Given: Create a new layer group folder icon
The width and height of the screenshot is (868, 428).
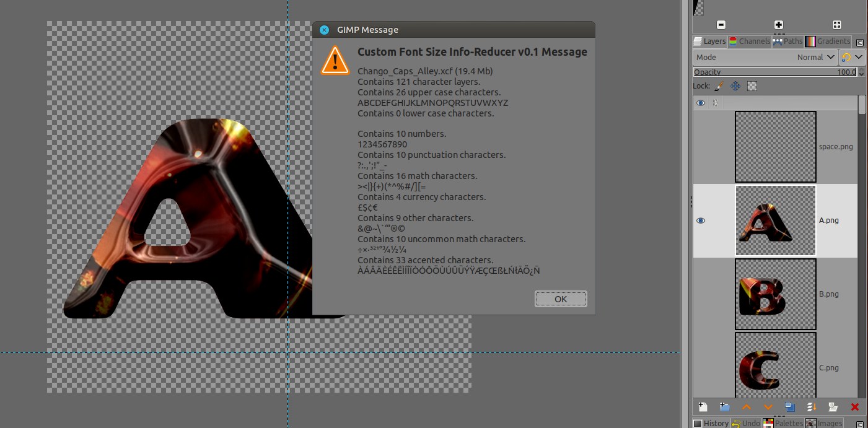Looking at the screenshot, I should (724, 407).
